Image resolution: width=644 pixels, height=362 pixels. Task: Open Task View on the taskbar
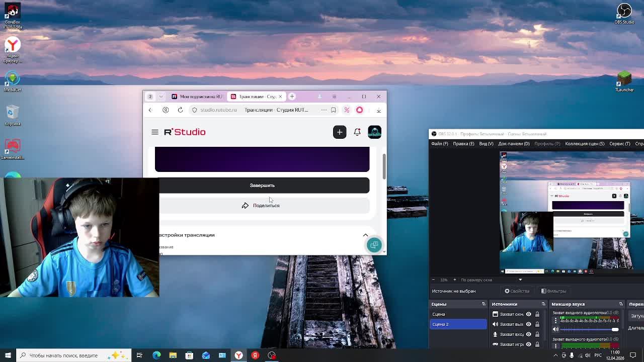click(x=139, y=355)
